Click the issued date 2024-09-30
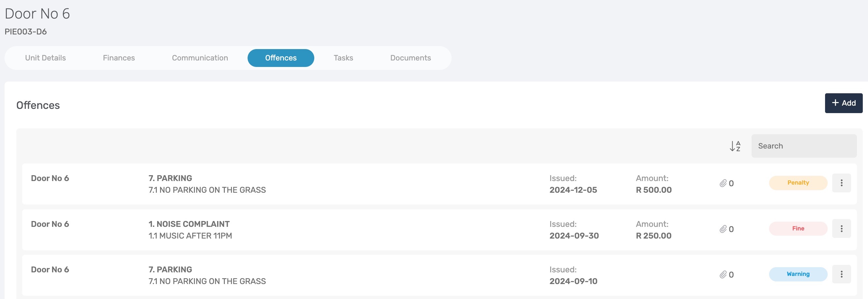868x299 pixels. click(574, 236)
